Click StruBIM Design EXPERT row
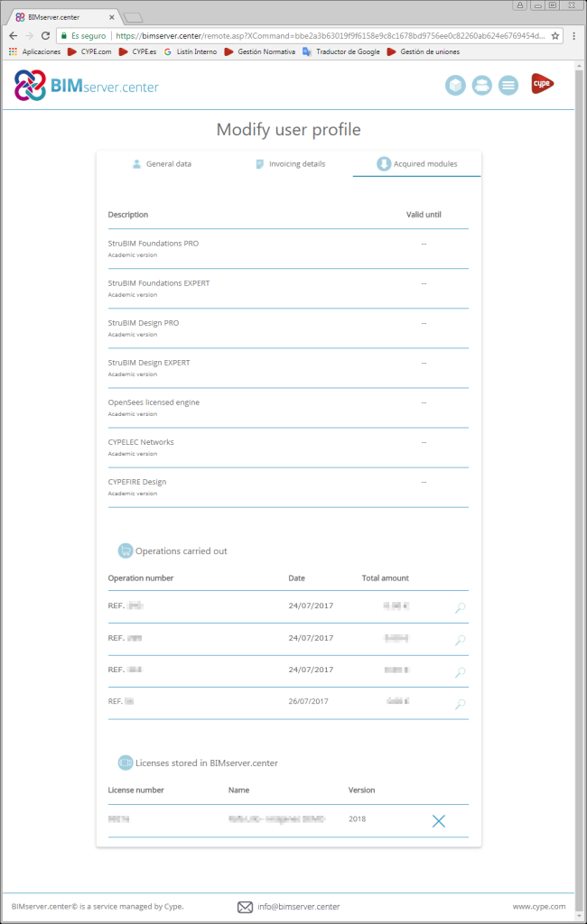Screen dimensions: 587x924 288,368
